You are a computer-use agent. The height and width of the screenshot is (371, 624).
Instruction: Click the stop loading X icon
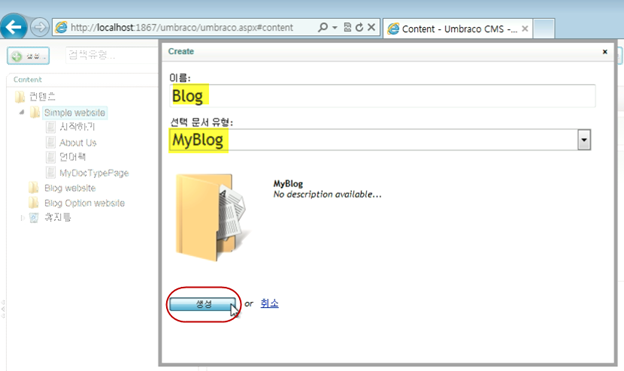coord(371,27)
